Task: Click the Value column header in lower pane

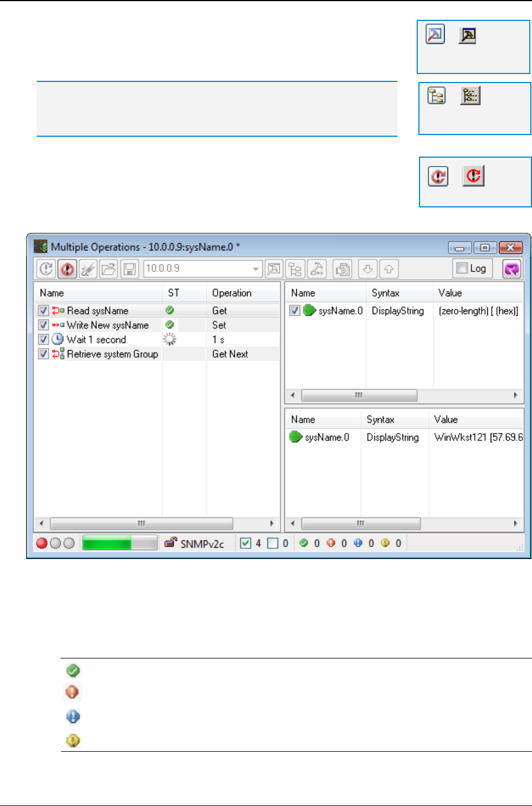Action: point(477,419)
